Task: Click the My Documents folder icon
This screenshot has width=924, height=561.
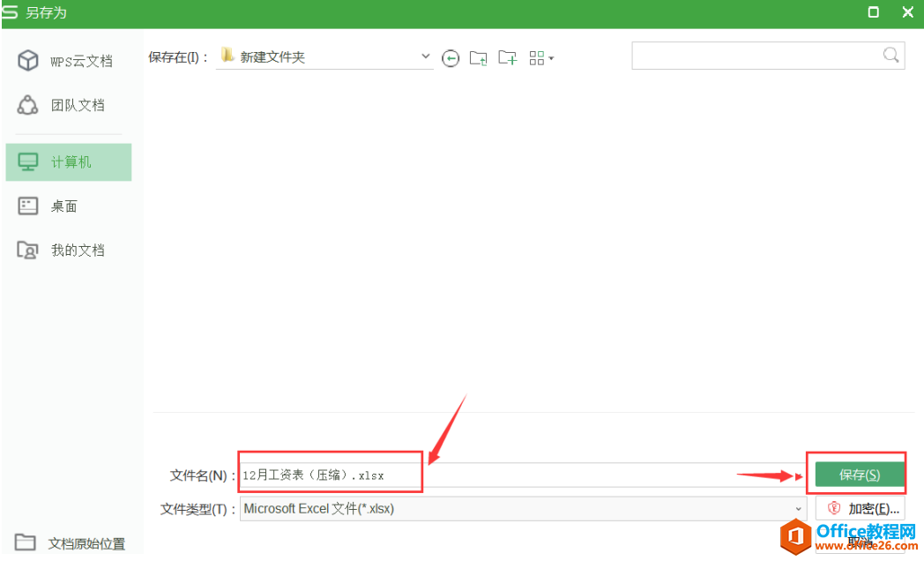Action: coord(27,251)
